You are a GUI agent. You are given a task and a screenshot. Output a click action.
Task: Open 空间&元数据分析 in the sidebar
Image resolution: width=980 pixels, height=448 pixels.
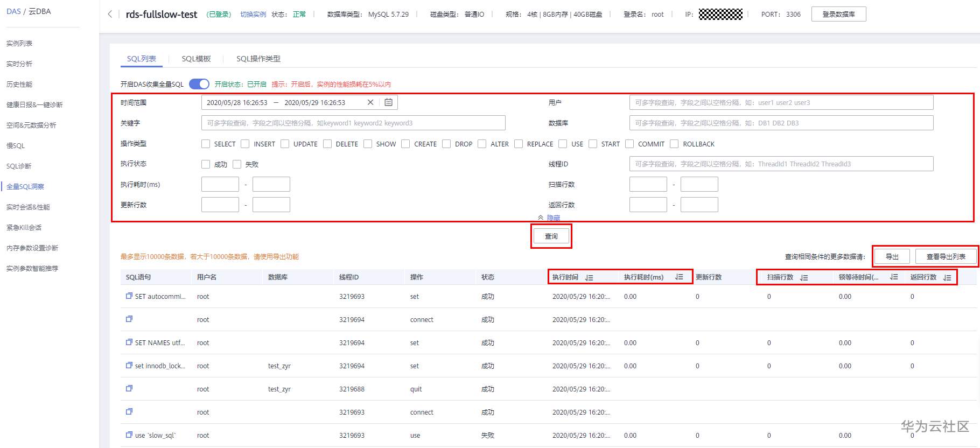[x=31, y=125]
